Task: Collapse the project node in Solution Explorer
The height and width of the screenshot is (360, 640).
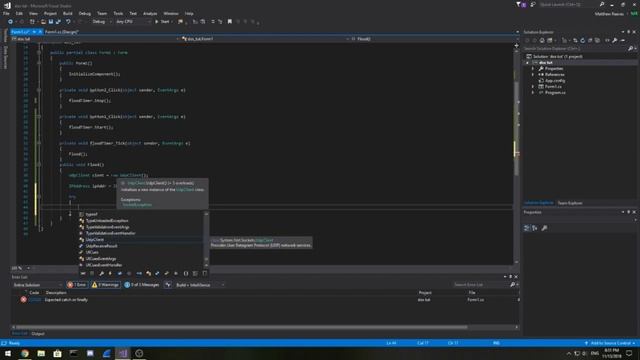Action: pos(527,63)
